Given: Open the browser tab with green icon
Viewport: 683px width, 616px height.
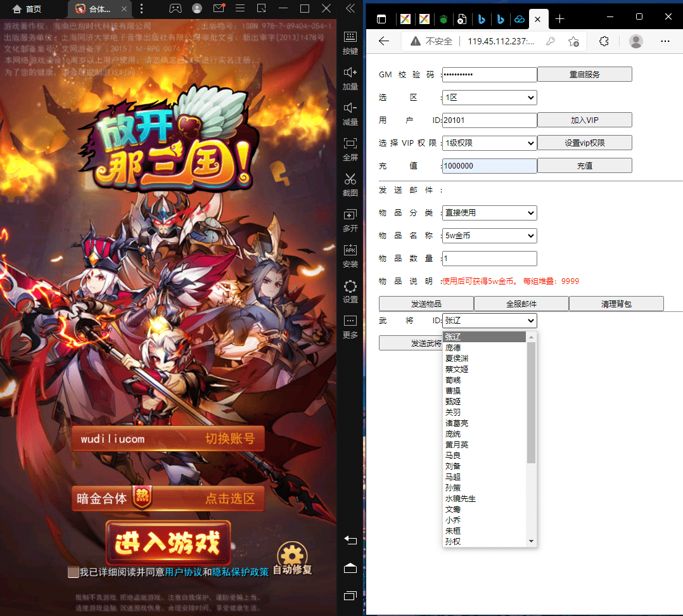Looking at the screenshot, I should (x=444, y=19).
